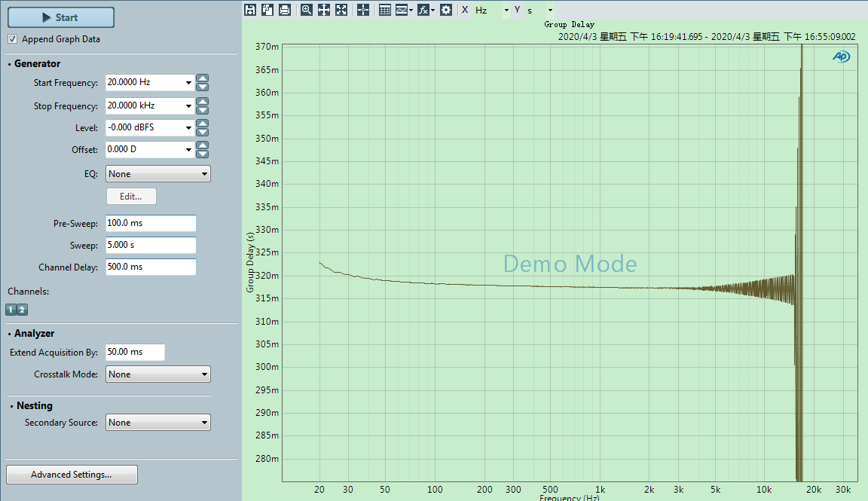Viewport: 868px width, 501px height.
Task: Click the Start button
Action: click(x=61, y=18)
